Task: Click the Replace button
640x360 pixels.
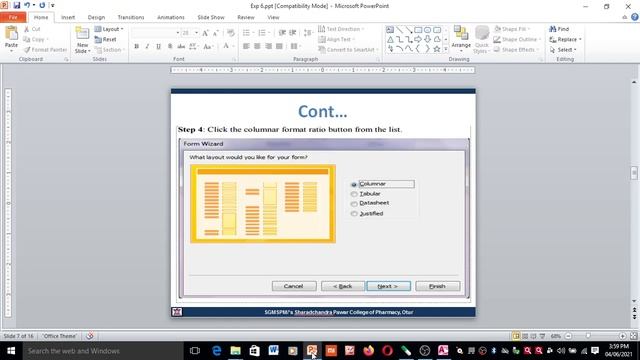Action: click(x=565, y=39)
